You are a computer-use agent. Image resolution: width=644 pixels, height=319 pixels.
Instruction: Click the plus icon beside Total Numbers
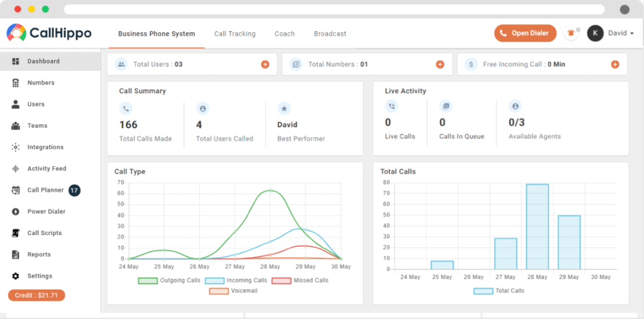click(x=439, y=64)
